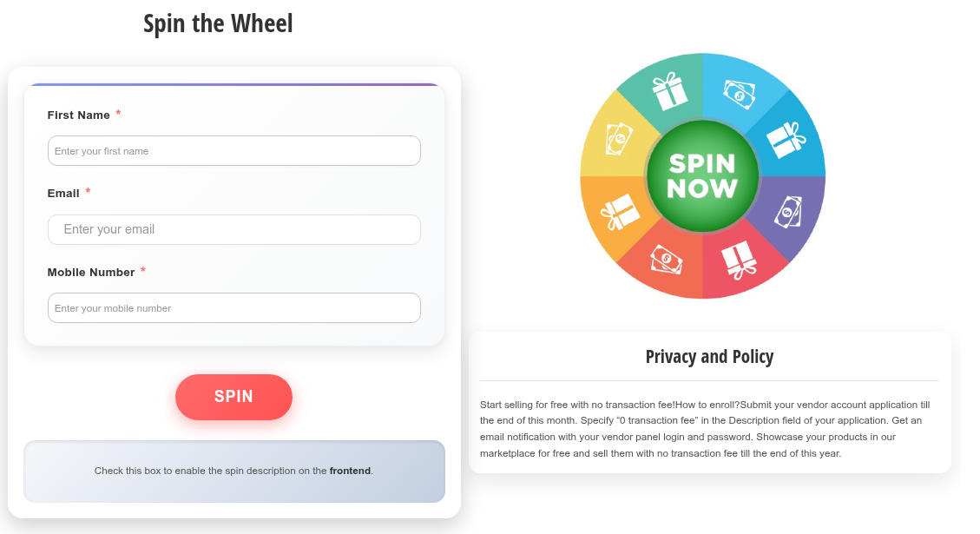The image size is (980, 534).
Task: Focus the Email input field
Action: click(233, 229)
